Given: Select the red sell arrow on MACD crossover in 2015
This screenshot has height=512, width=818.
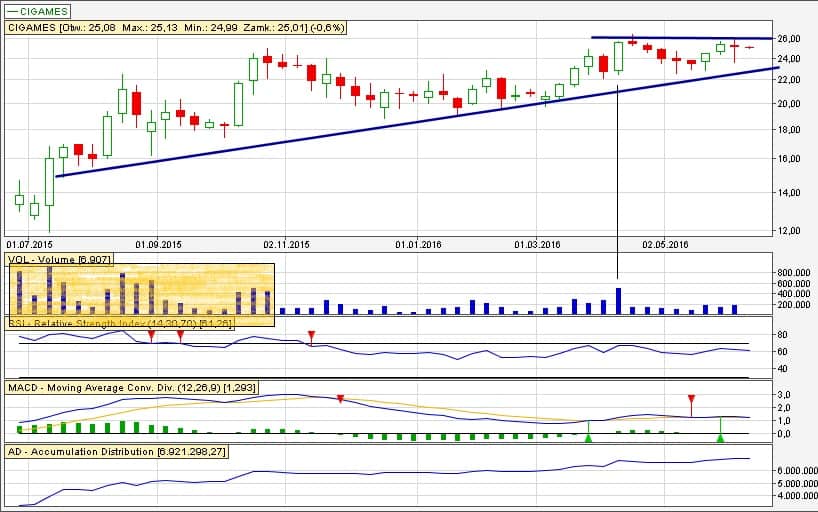Looking at the screenshot, I should click(x=340, y=400).
